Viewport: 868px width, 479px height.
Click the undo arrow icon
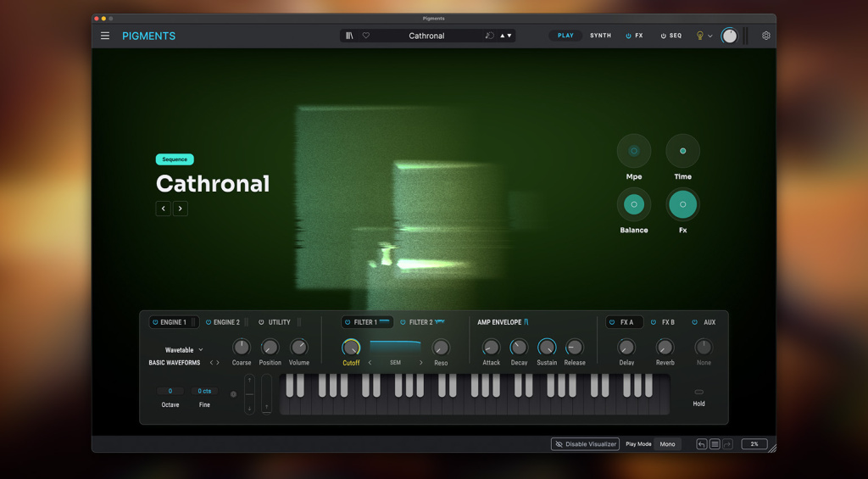point(702,444)
